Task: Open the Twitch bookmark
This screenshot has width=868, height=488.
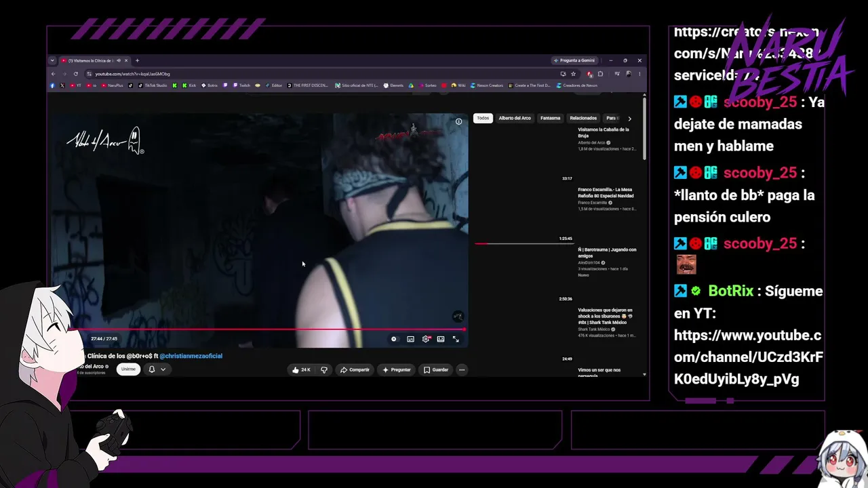Action: (x=241, y=85)
